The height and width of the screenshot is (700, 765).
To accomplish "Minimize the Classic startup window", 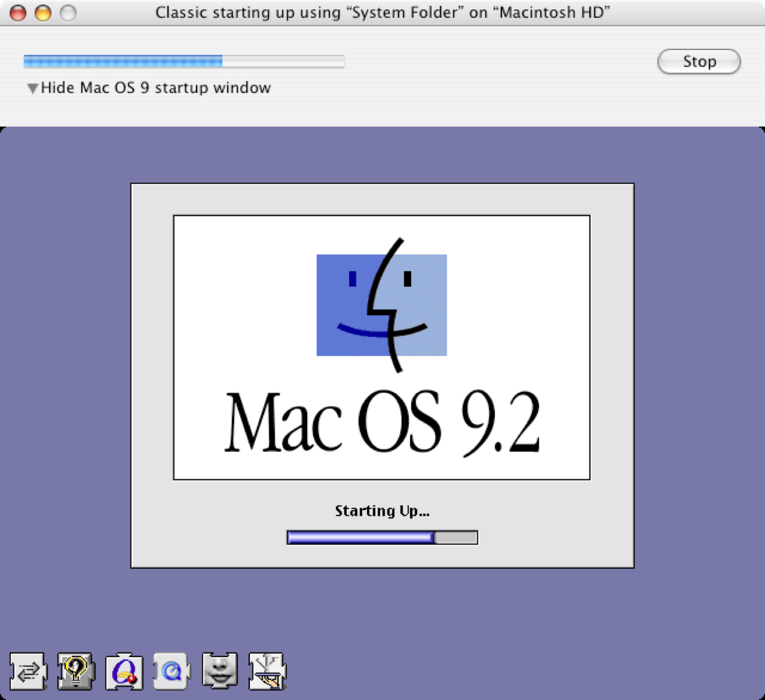I will coord(43,13).
